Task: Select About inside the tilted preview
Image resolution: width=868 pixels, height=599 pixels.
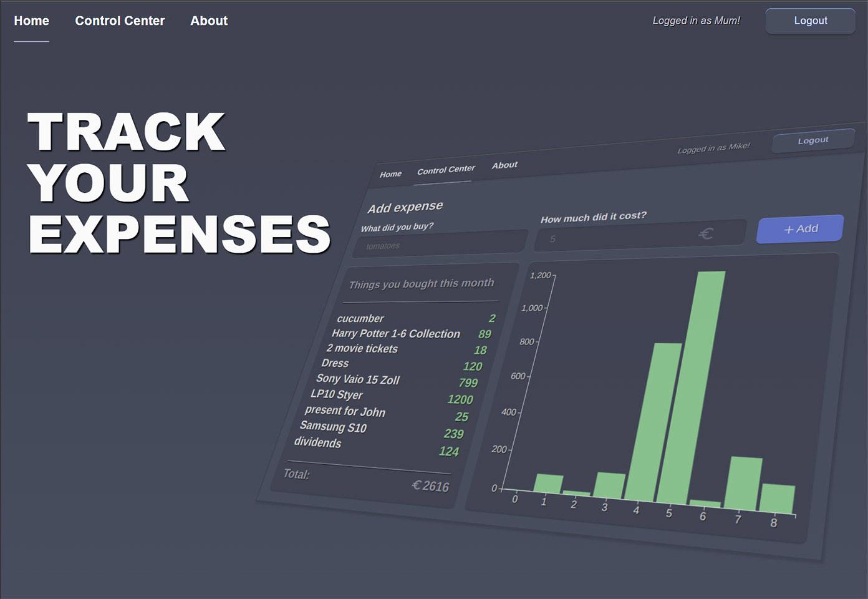Action: tap(504, 165)
